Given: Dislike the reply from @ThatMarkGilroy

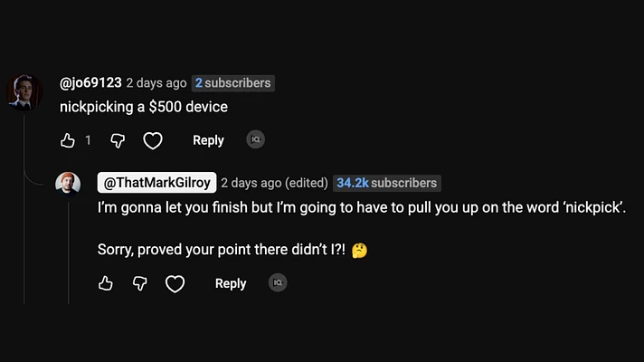Looking at the screenshot, I should coord(139,283).
